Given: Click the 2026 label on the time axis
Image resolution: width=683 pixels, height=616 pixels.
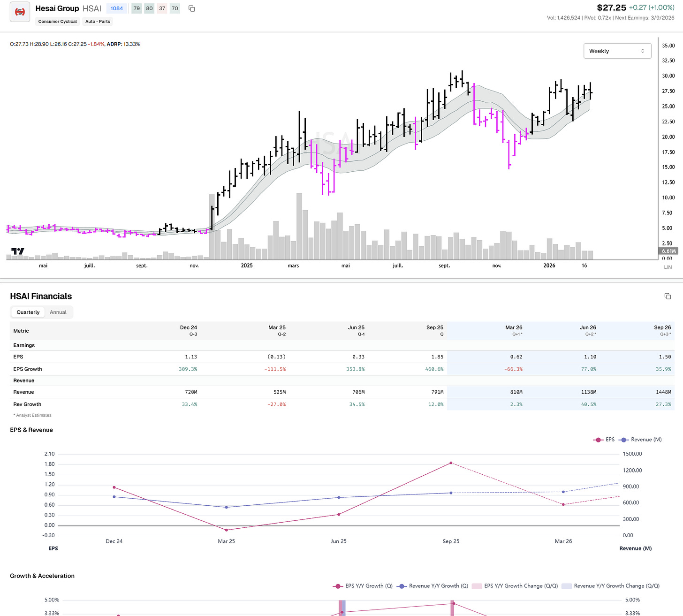Looking at the screenshot, I should [x=549, y=266].
